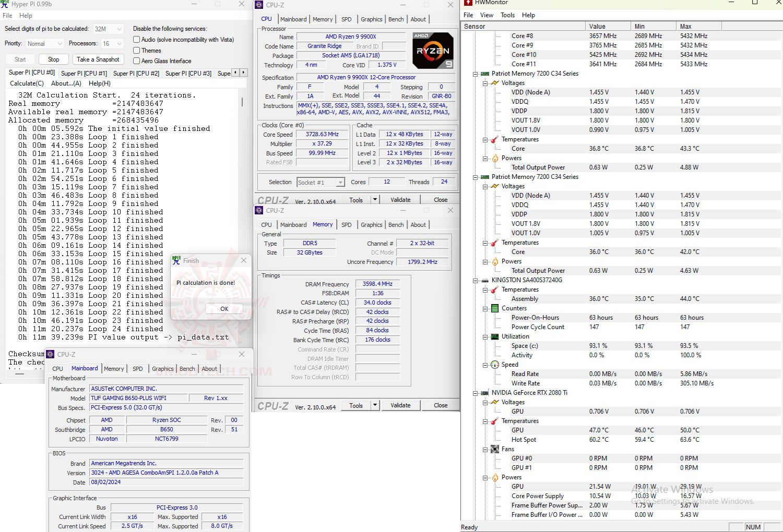
Task: Click the Hyper PI output vertical scrollbar
Action: (x=242, y=229)
